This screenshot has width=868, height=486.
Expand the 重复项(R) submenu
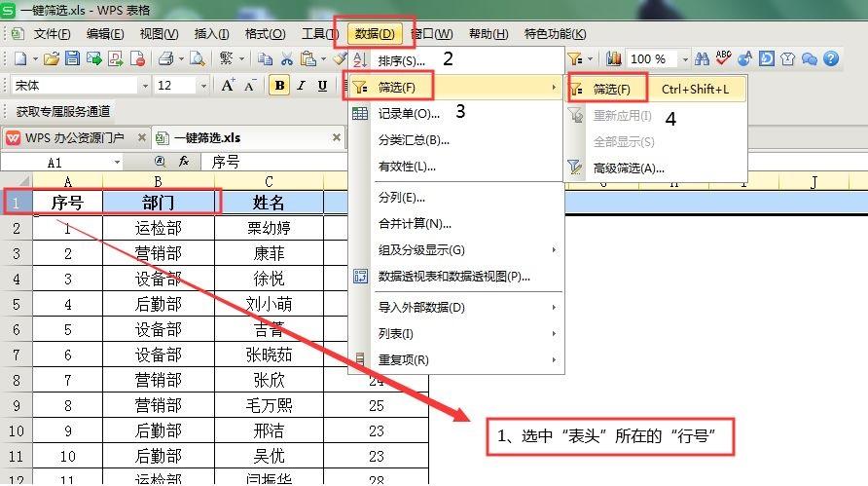[x=554, y=359]
